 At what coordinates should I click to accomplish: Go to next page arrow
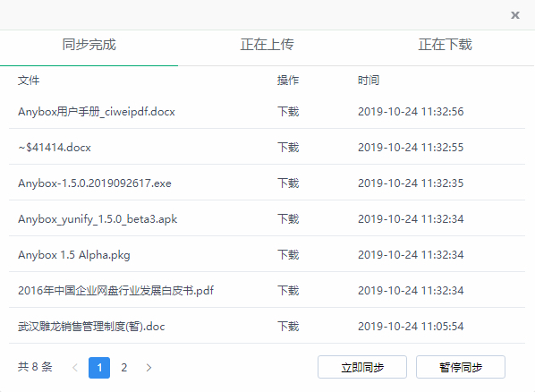[x=149, y=368]
